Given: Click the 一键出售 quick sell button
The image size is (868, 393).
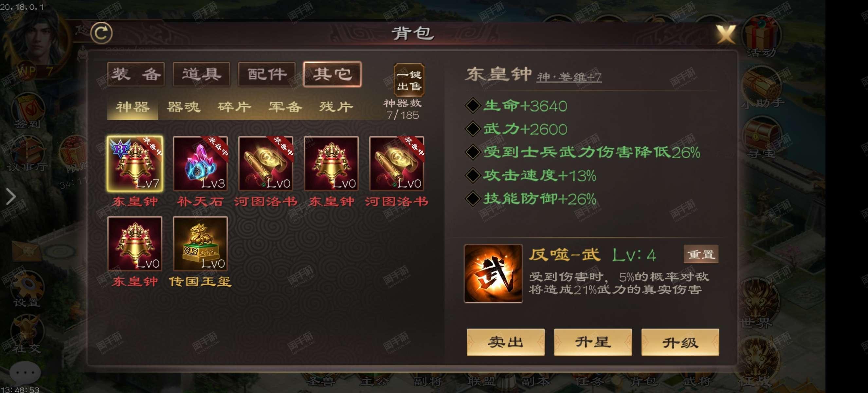Looking at the screenshot, I should tap(409, 80).
